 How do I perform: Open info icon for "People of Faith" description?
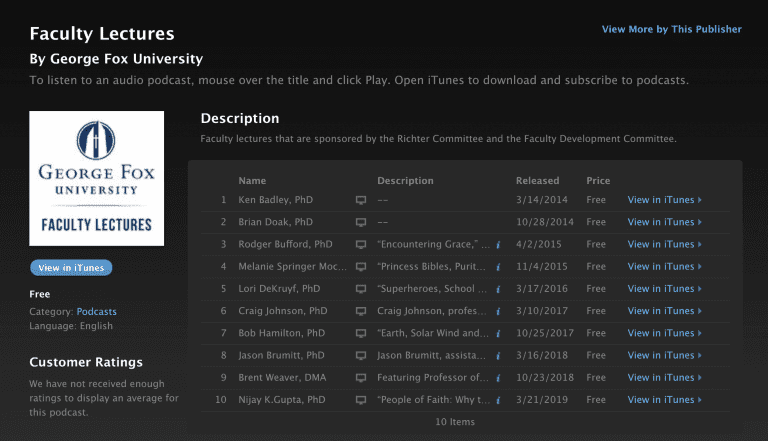point(498,400)
